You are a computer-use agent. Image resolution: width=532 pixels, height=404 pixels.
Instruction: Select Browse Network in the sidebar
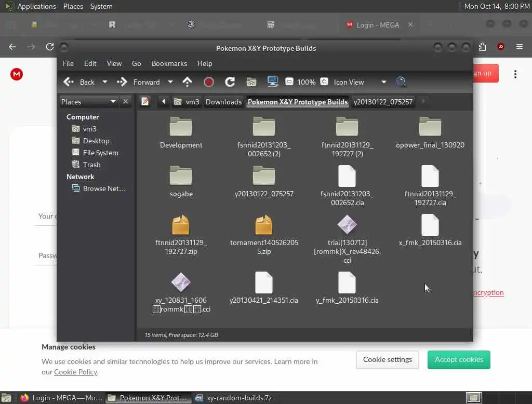pos(99,188)
